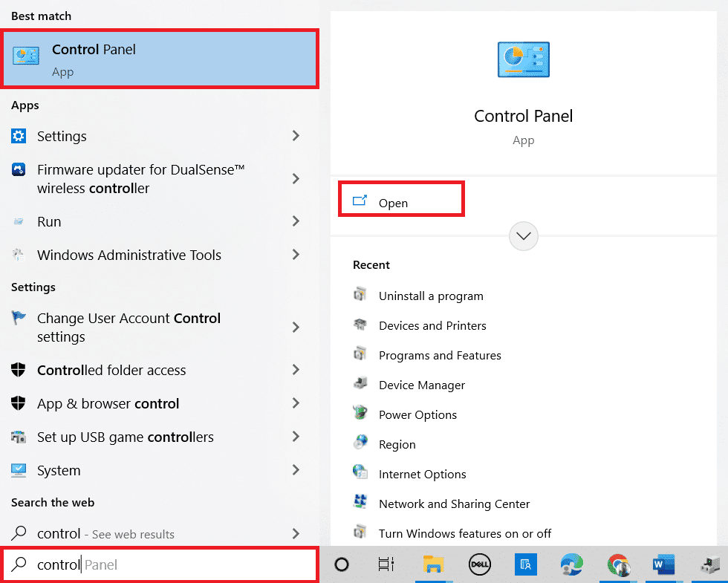This screenshot has height=583, width=728.
Task: Launch Google Chrome from taskbar
Action: (x=618, y=564)
